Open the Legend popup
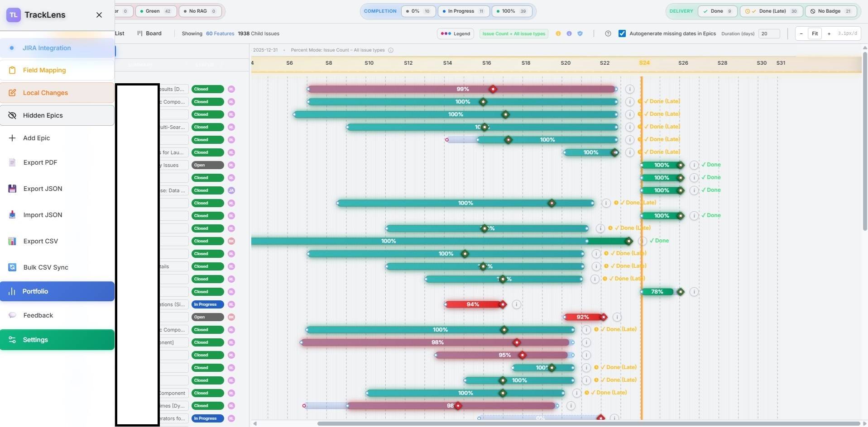Screen dimensions: 868x427 (456, 33)
